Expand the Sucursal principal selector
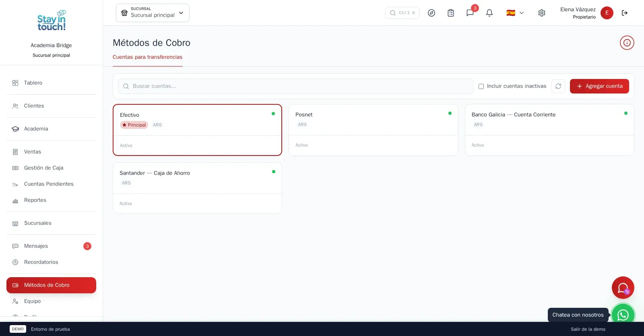Viewport: 644px width, 336px height. (153, 13)
